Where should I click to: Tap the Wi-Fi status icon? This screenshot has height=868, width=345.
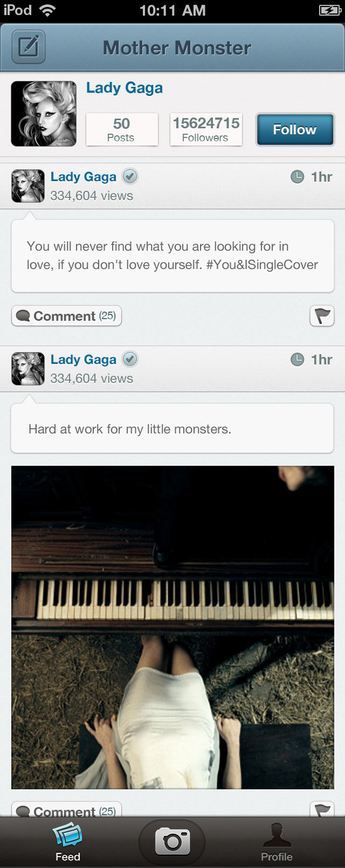point(47,11)
